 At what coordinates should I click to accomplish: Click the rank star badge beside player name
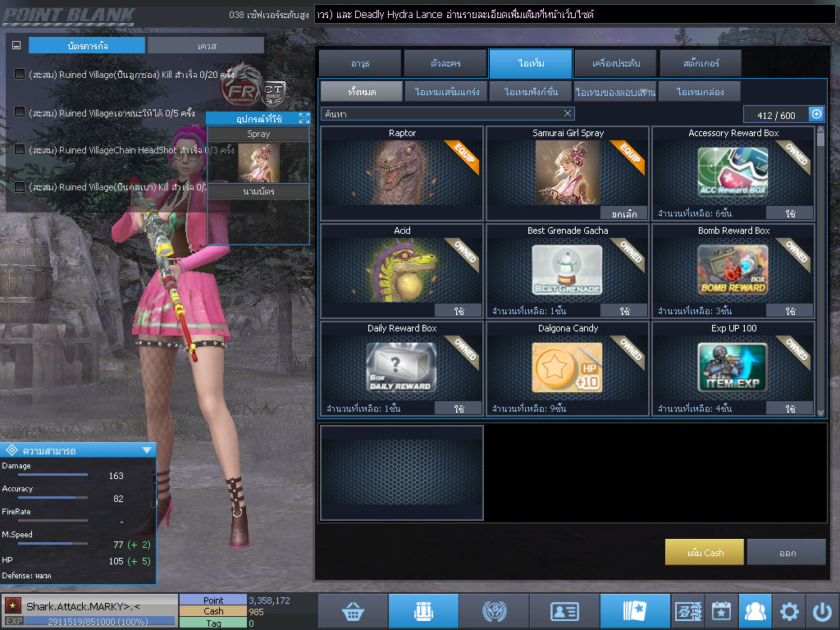[x=13, y=605]
